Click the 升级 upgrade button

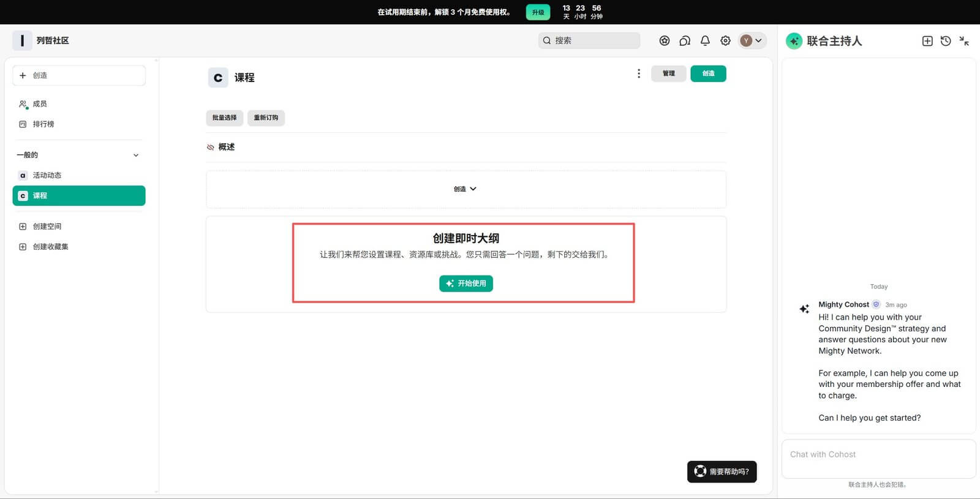point(538,12)
